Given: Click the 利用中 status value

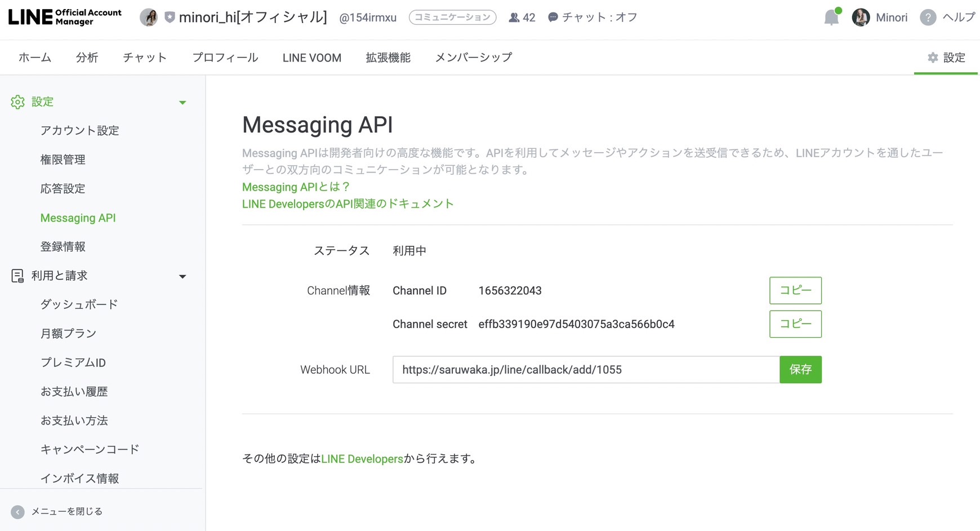Looking at the screenshot, I should (409, 251).
